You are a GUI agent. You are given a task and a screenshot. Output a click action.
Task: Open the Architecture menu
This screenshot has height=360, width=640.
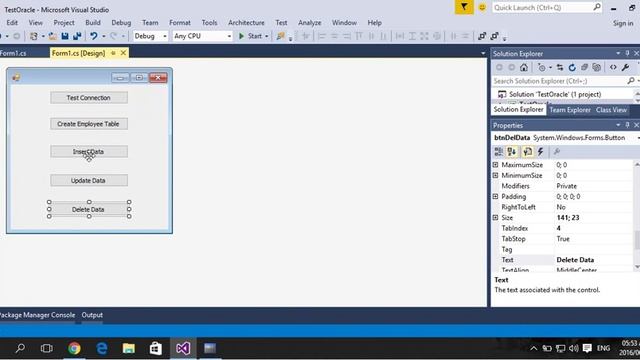tap(246, 23)
